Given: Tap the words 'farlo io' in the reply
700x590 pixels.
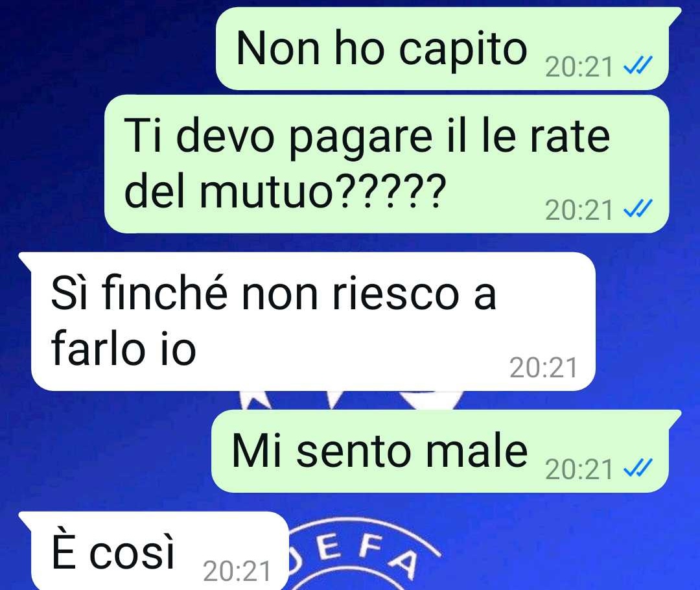Looking at the screenshot, I should pos(124,347).
